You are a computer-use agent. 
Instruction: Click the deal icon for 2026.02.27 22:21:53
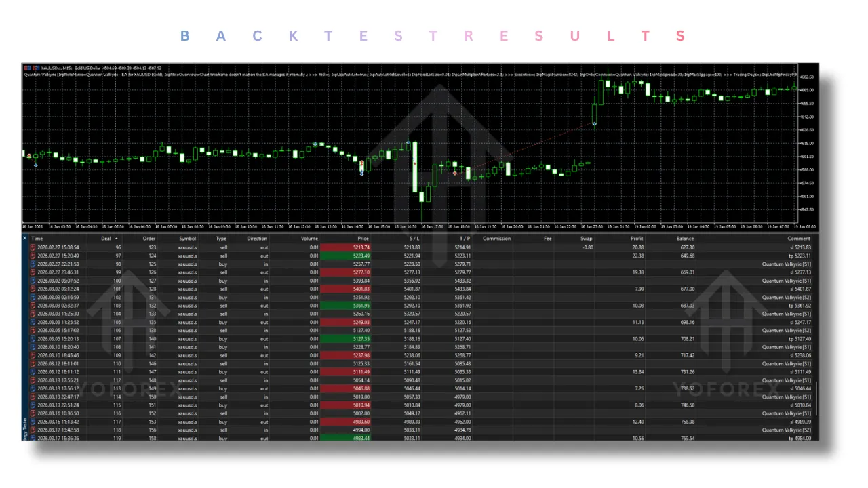pyautogui.click(x=33, y=264)
